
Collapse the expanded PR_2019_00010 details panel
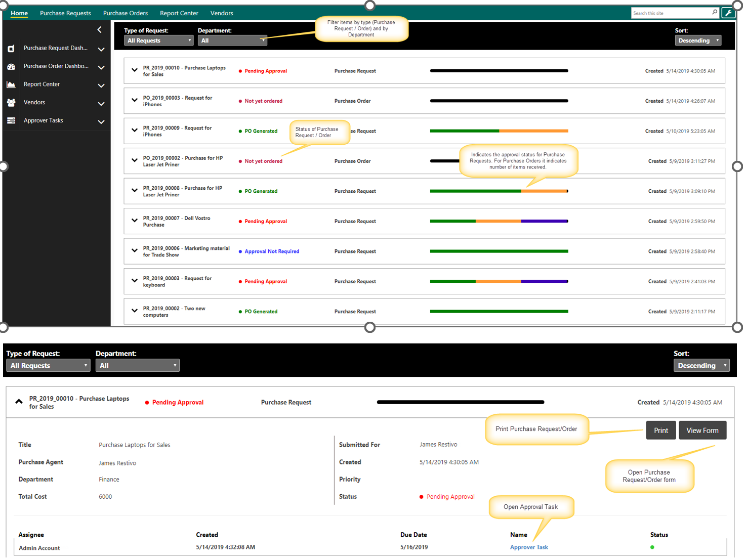pyautogui.click(x=19, y=402)
